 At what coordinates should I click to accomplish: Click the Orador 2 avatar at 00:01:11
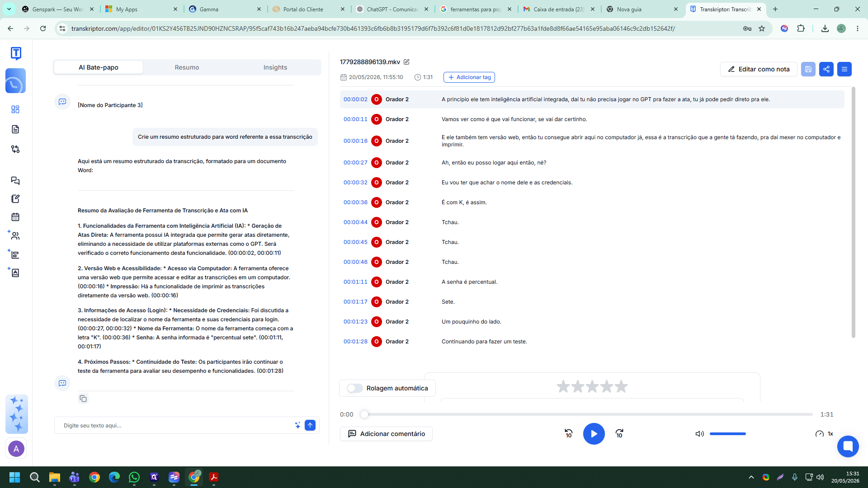[376, 282]
